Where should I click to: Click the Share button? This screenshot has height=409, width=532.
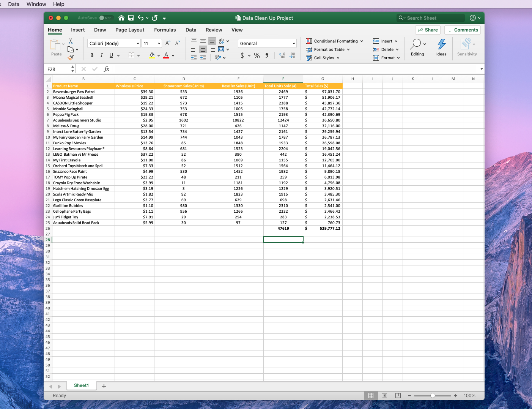pos(428,30)
